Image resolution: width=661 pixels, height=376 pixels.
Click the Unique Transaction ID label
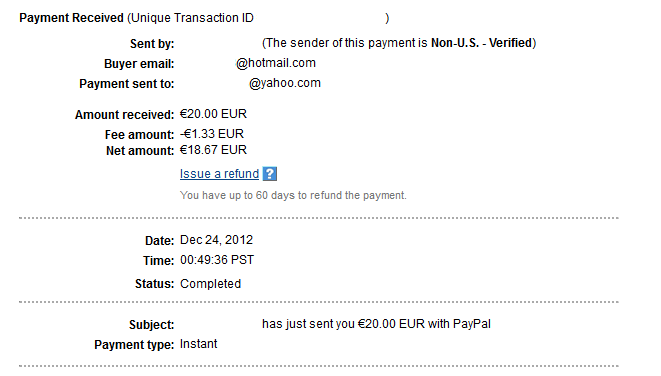pos(193,18)
